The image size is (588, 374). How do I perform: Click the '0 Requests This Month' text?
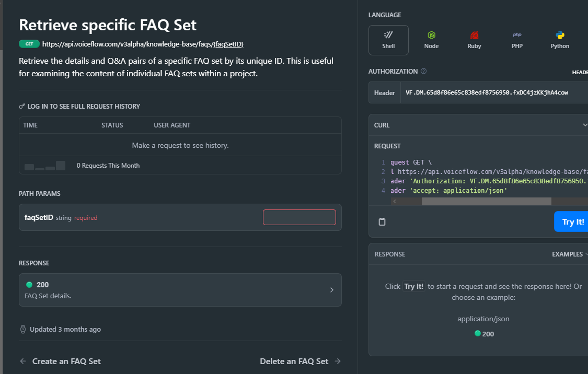click(x=108, y=166)
